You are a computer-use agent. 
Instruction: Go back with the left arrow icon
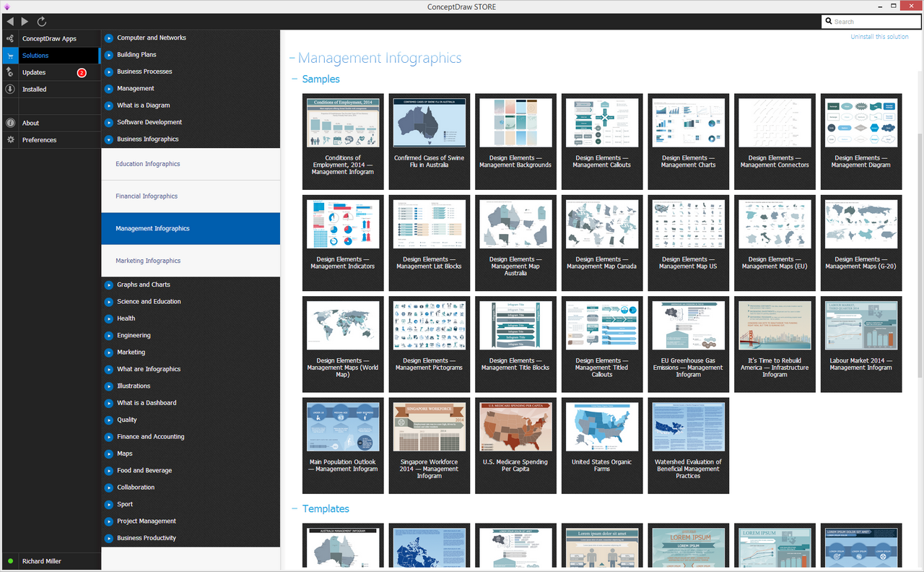(10, 22)
